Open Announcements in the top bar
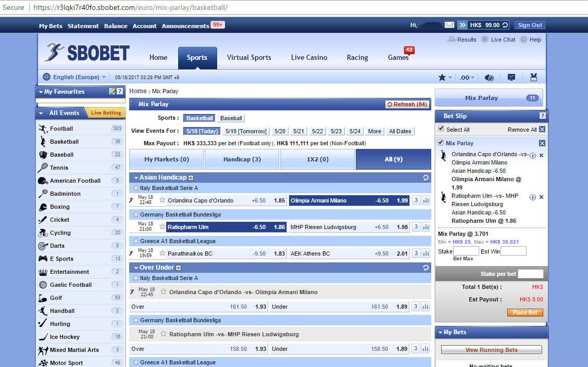The image size is (588, 367). [185, 26]
